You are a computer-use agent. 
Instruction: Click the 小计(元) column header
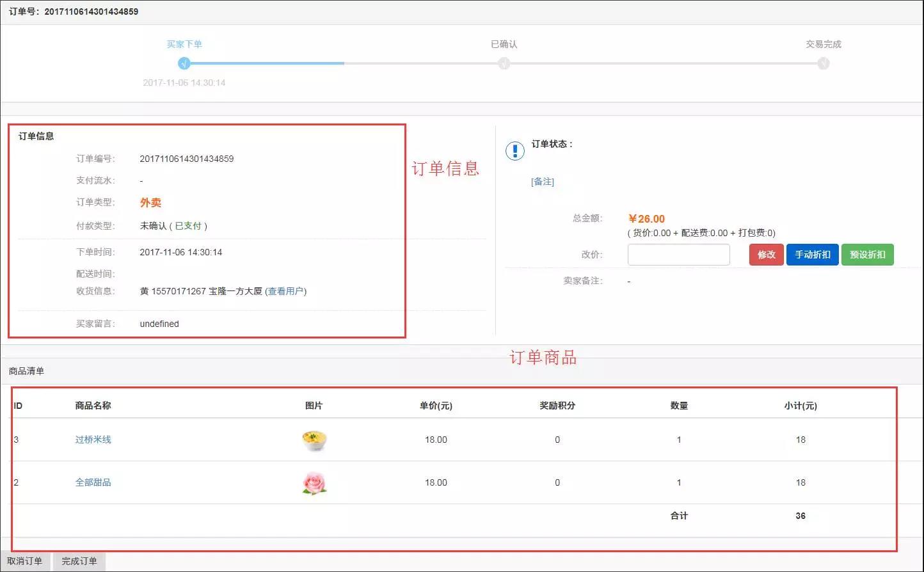801,406
